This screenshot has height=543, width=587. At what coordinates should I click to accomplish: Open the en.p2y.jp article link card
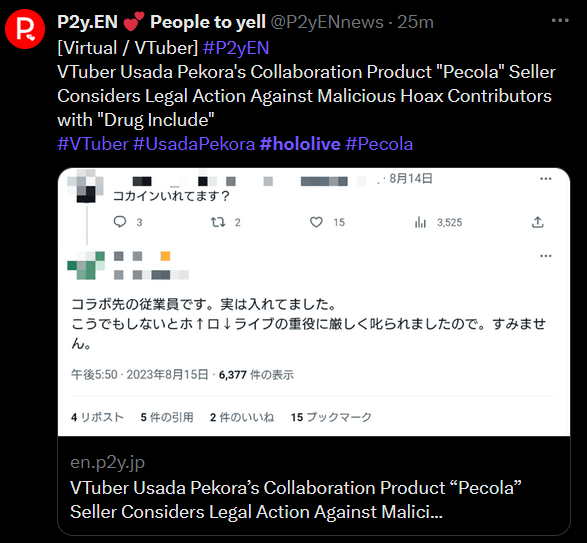314,485
